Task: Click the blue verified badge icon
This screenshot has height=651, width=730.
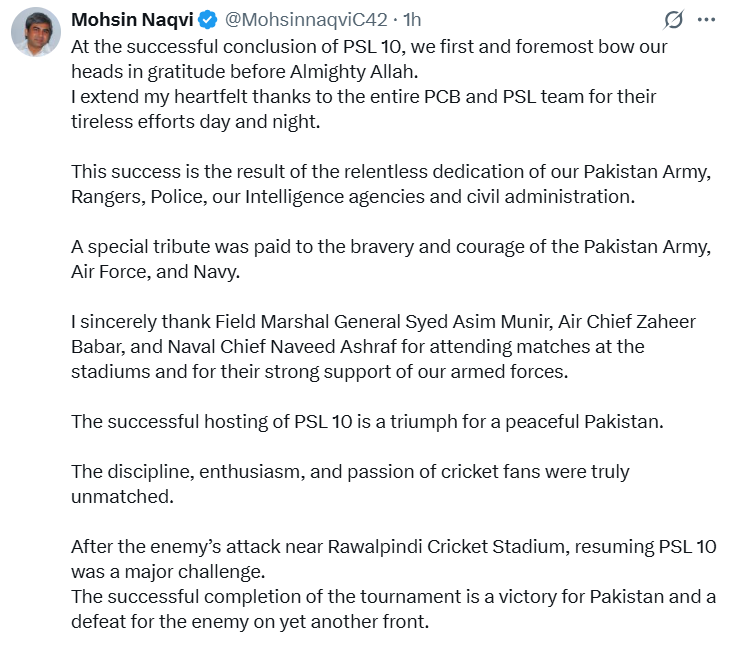Action: pos(208,20)
